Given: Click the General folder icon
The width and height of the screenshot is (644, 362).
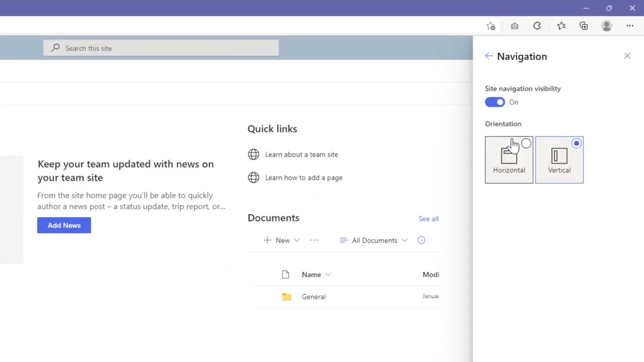Looking at the screenshot, I should point(287,297).
